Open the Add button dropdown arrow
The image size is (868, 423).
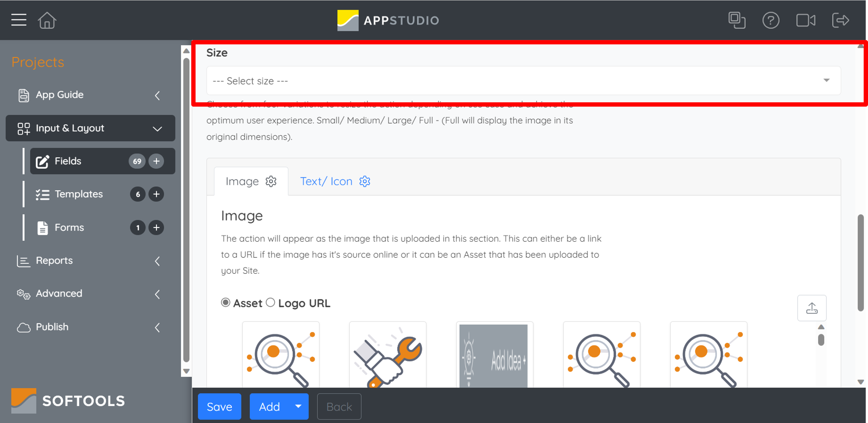click(298, 407)
